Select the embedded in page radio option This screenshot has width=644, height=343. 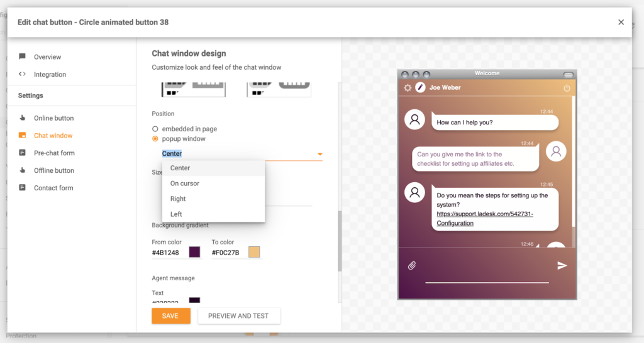[x=155, y=129]
